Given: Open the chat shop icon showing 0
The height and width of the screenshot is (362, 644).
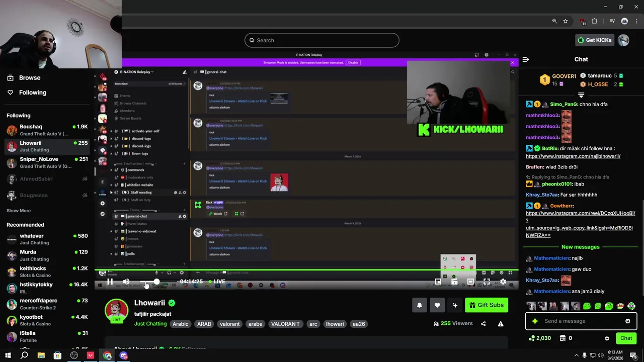Looking at the screenshot, I should 566,338.
